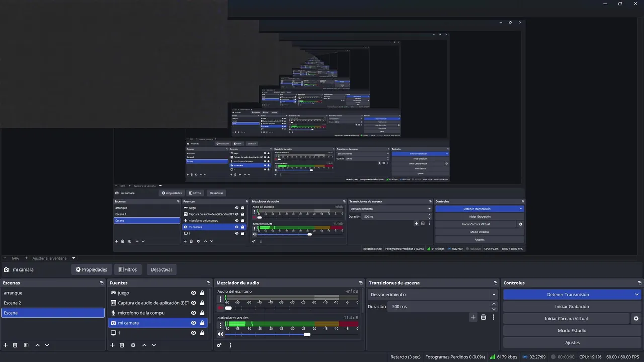Click 'Iniciar Grabación'
Viewport: 644px width, 362px height.
click(x=572, y=307)
